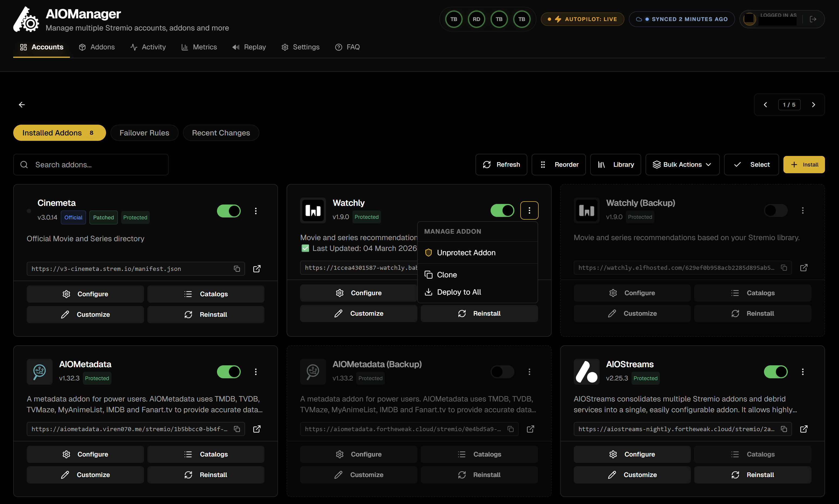Close Watchly's three-dot menu
Screen dimensions: 839x504
[529, 210]
